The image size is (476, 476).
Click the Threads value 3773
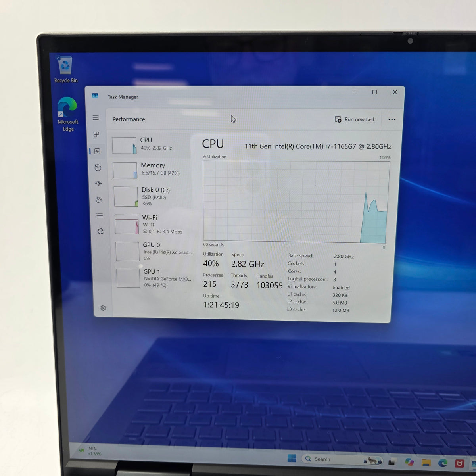[240, 285]
